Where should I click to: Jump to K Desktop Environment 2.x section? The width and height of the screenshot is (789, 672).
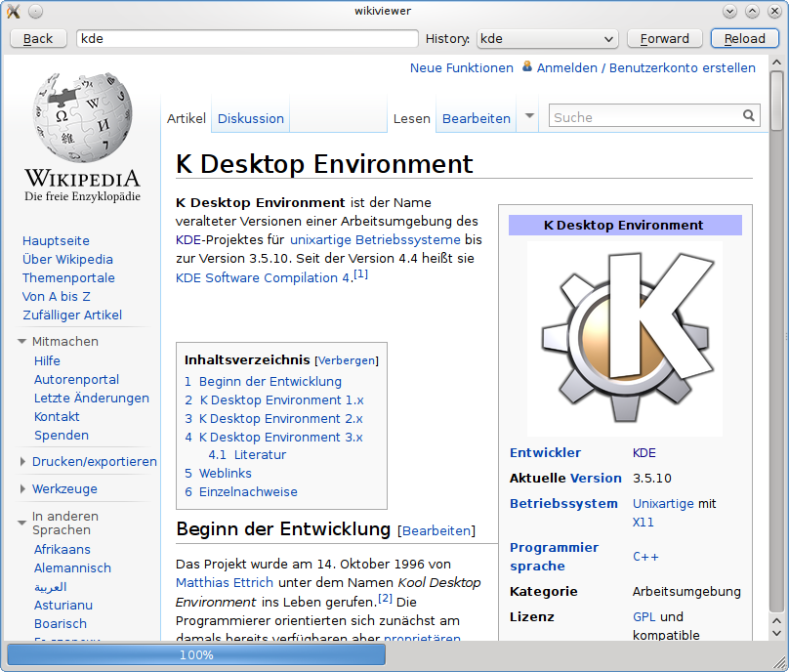pos(273,419)
